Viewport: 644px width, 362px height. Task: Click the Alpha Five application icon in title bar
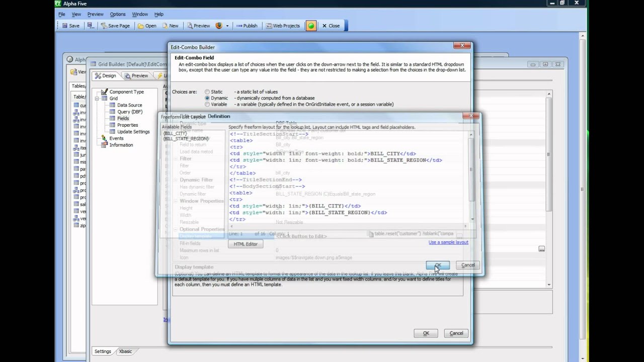(x=58, y=4)
